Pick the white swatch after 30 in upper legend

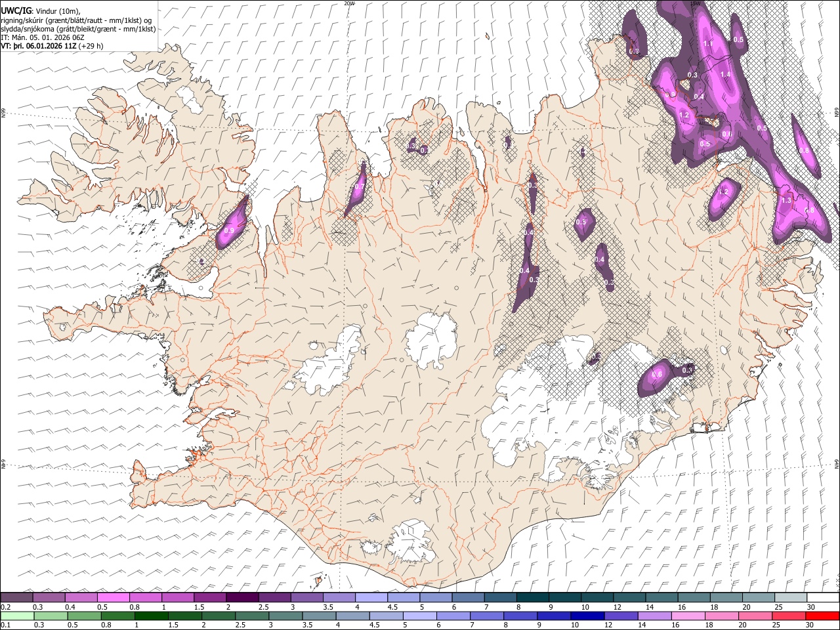[x=824, y=598]
